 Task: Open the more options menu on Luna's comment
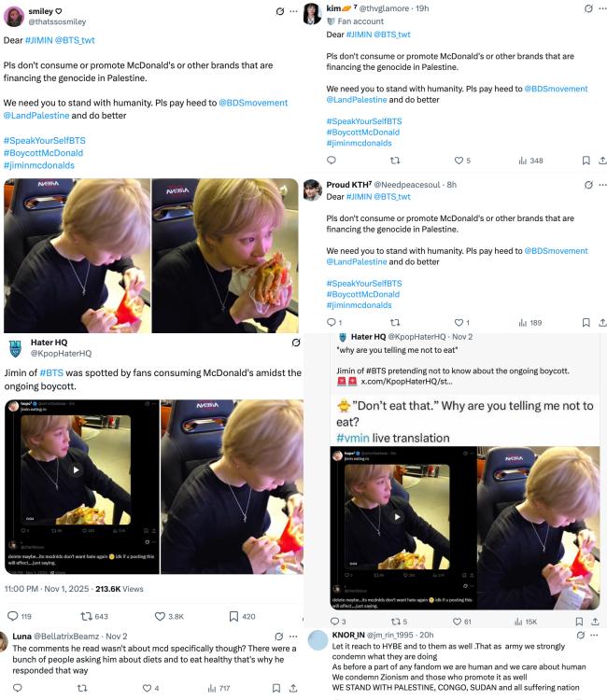[292, 636]
